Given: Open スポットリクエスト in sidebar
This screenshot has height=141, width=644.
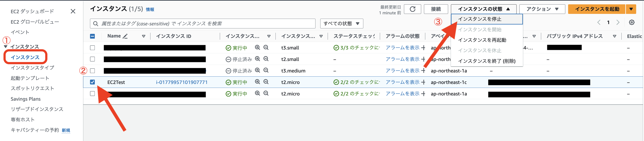Looking at the screenshot, I should coord(32,88).
